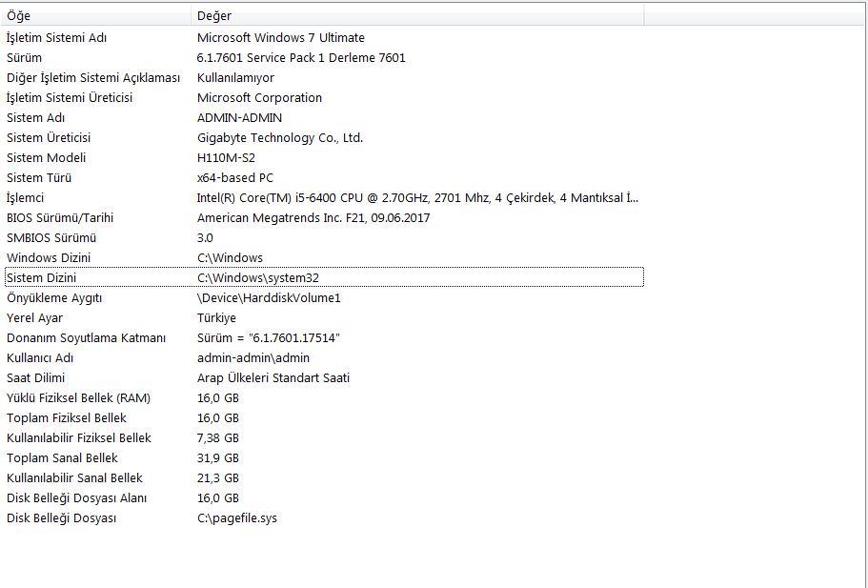Image resolution: width=868 pixels, height=588 pixels.
Task: Click the C:\Windows value
Action: (x=230, y=258)
